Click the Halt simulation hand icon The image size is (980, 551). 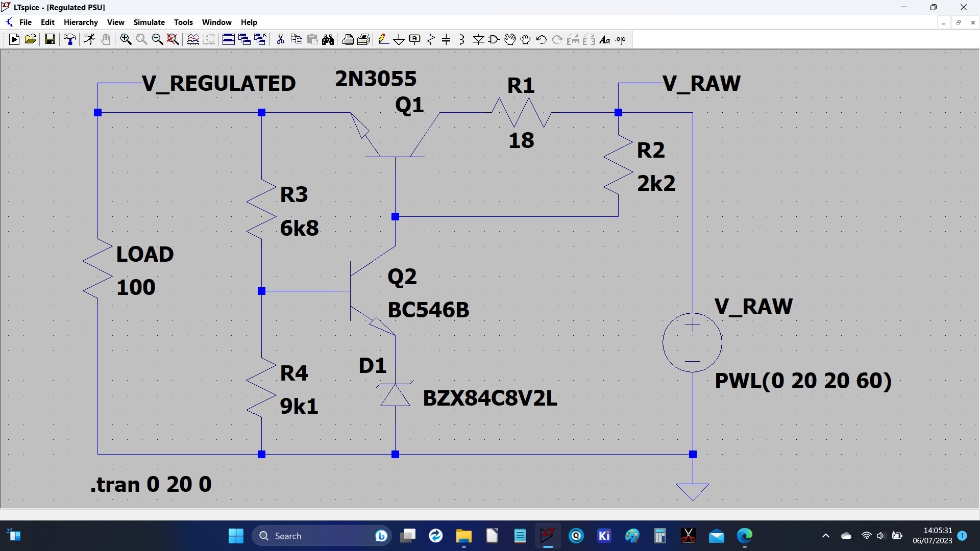[x=106, y=40]
